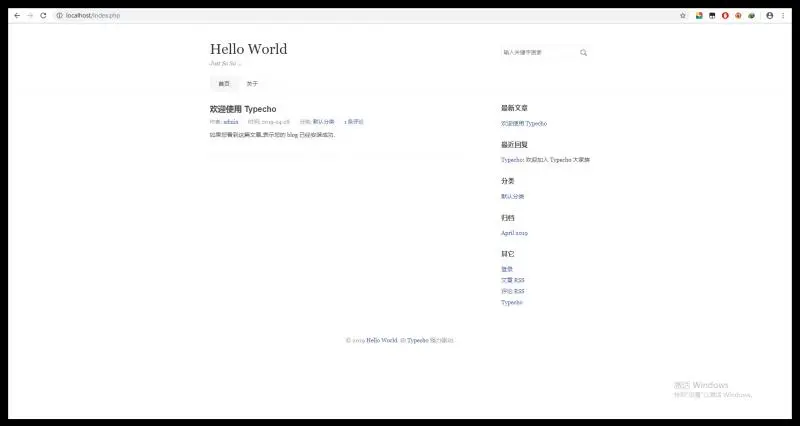Reload the page with the refresh icon
The height and width of the screenshot is (426, 800).
(43, 16)
